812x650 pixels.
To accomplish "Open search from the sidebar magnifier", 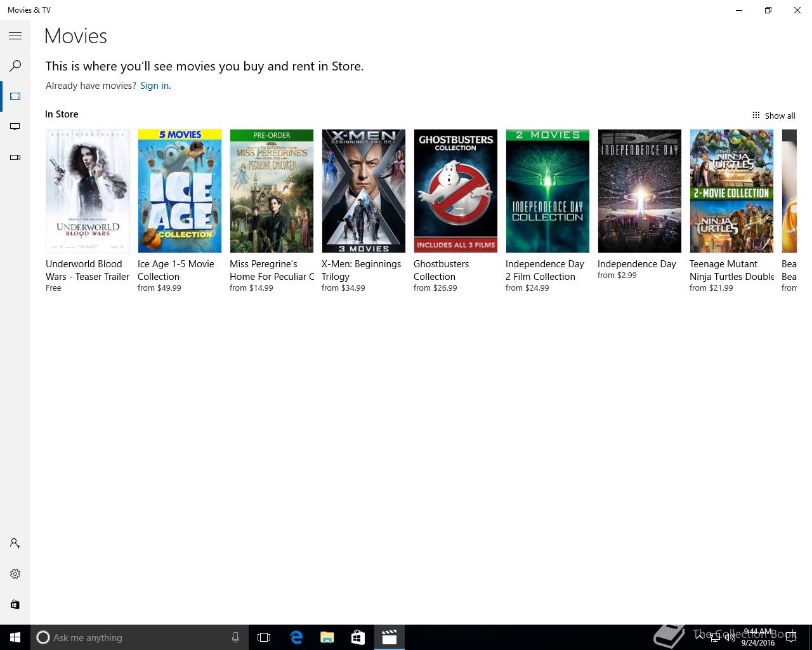I will tap(15, 66).
